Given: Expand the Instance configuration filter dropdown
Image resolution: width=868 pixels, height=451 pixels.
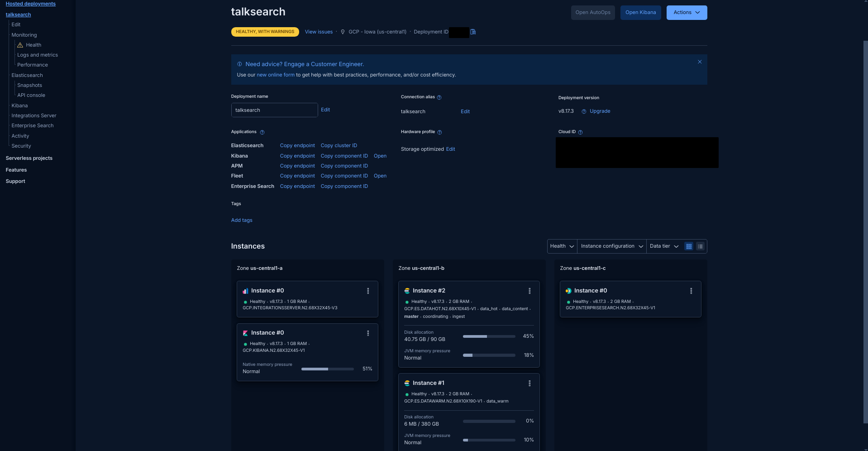Looking at the screenshot, I should tap(612, 246).
